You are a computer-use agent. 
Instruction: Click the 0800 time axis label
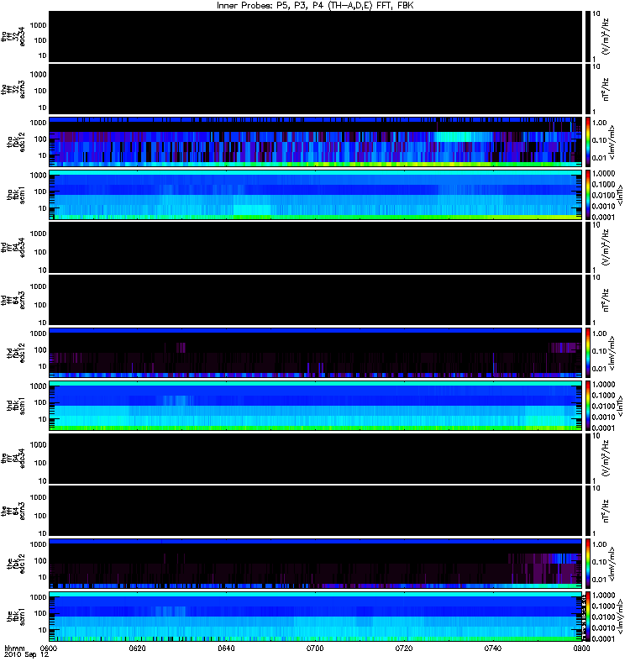(581, 648)
